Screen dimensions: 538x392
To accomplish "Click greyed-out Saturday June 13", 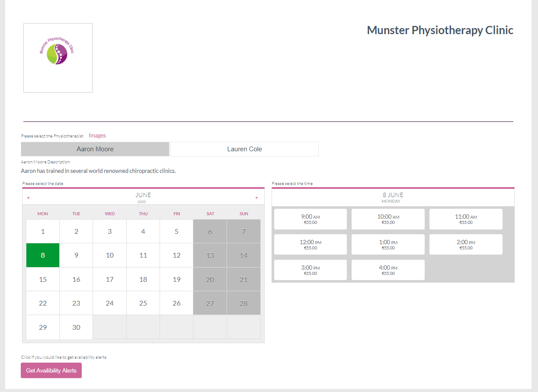I will point(210,255).
